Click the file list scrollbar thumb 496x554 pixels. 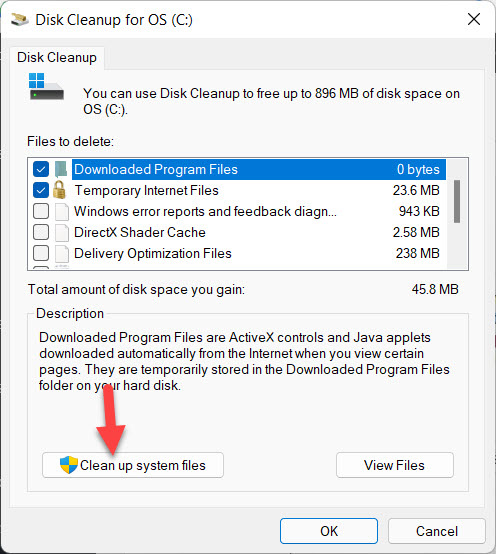pyautogui.click(x=457, y=201)
